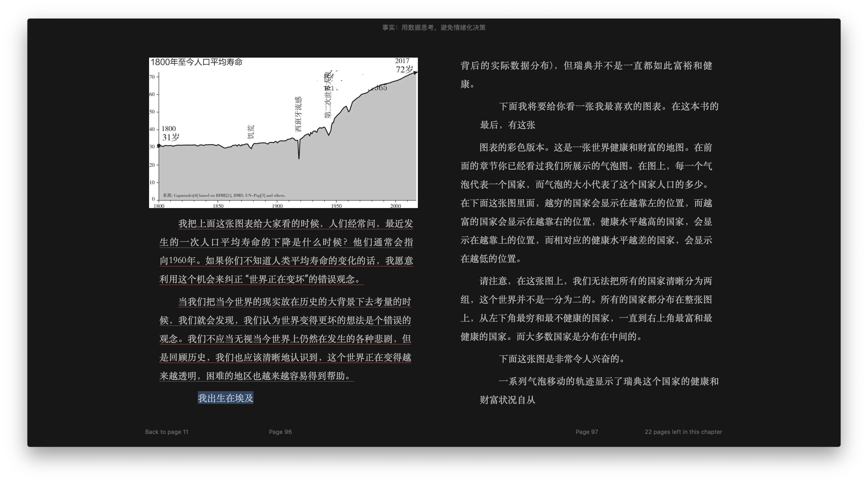The image size is (868, 483).
Task: Click the paragraph starting '请注意，在这张图上'
Action: click(586, 308)
